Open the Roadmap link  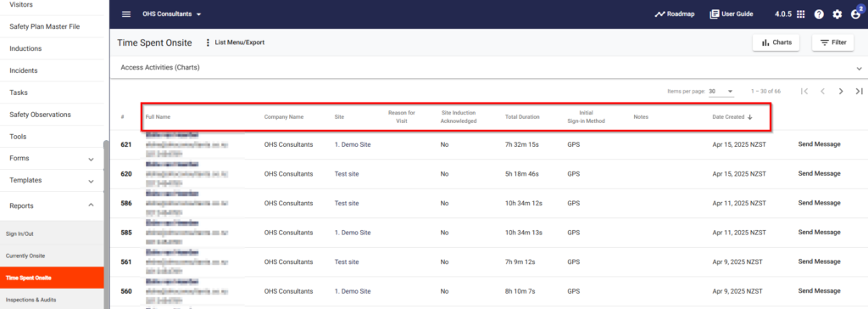[x=674, y=14]
